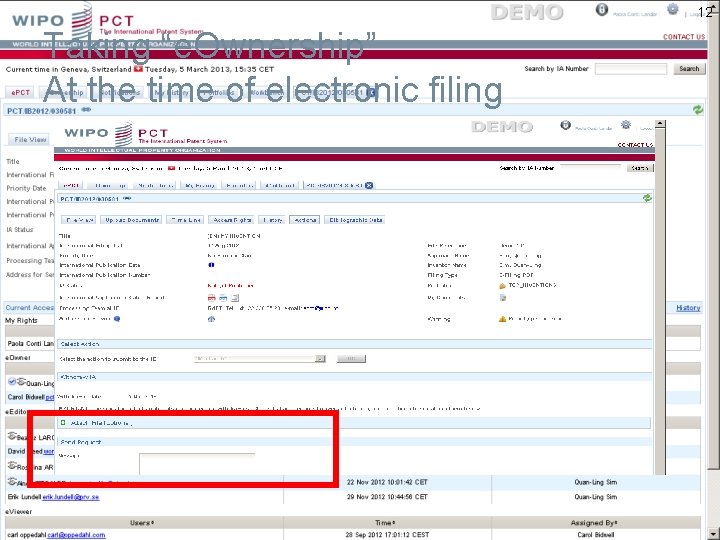Open carl@oppedahl.com email link
Image resolution: width=720 pixels, height=540 pixels.
[x=76, y=535]
